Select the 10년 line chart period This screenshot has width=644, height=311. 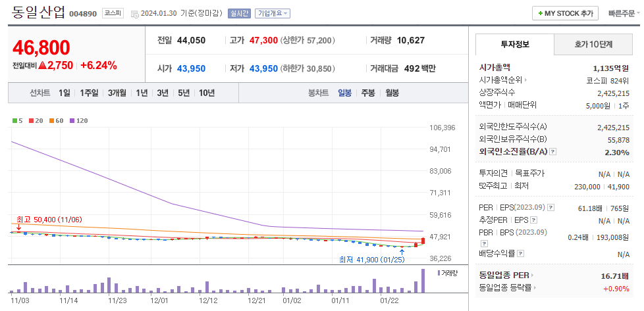[207, 93]
